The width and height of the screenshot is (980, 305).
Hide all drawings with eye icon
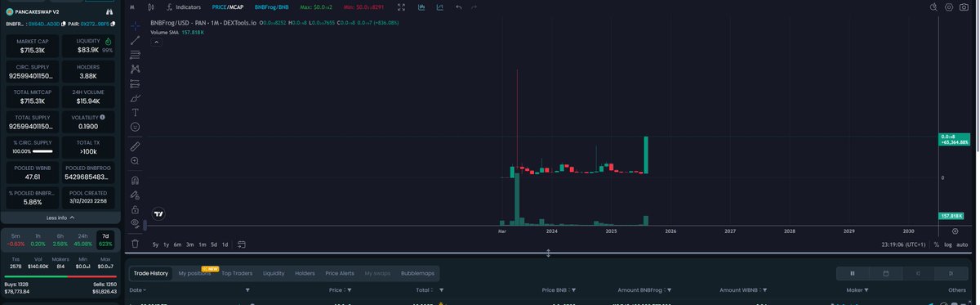point(135,223)
